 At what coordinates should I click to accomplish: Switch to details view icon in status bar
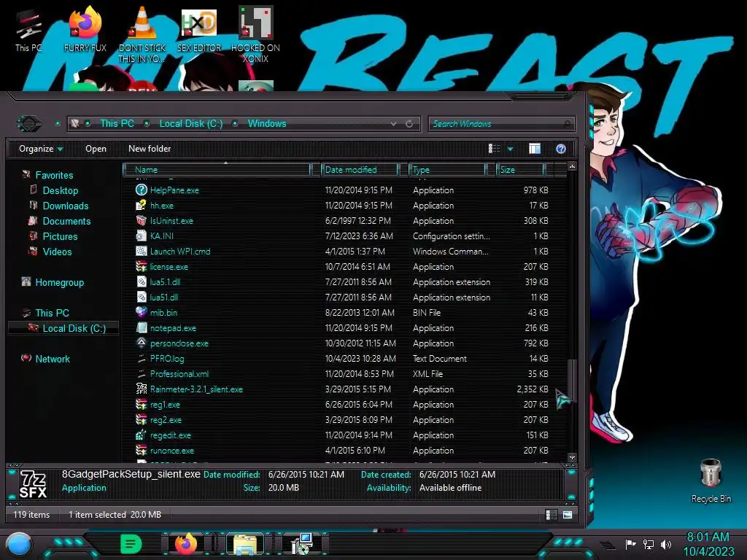(551, 515)
